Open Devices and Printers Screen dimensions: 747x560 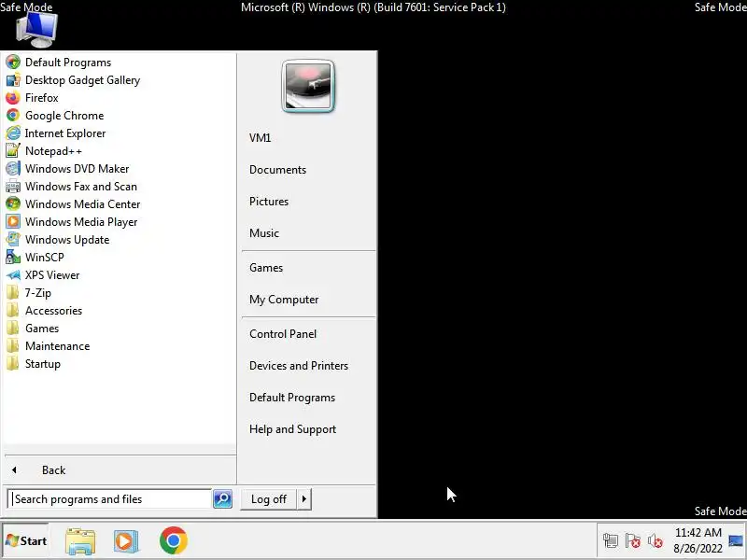(299, 366)
